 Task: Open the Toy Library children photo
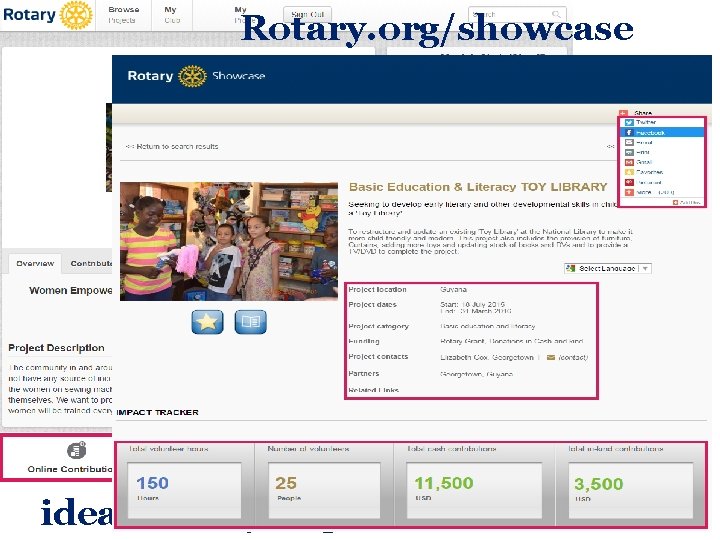(x=229, y=242)
